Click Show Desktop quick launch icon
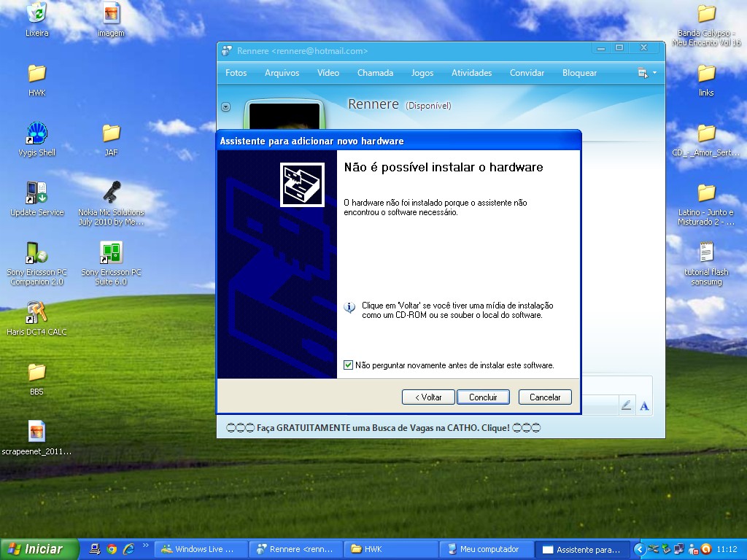This screenshot has width=747, height=560. [95, 549]
